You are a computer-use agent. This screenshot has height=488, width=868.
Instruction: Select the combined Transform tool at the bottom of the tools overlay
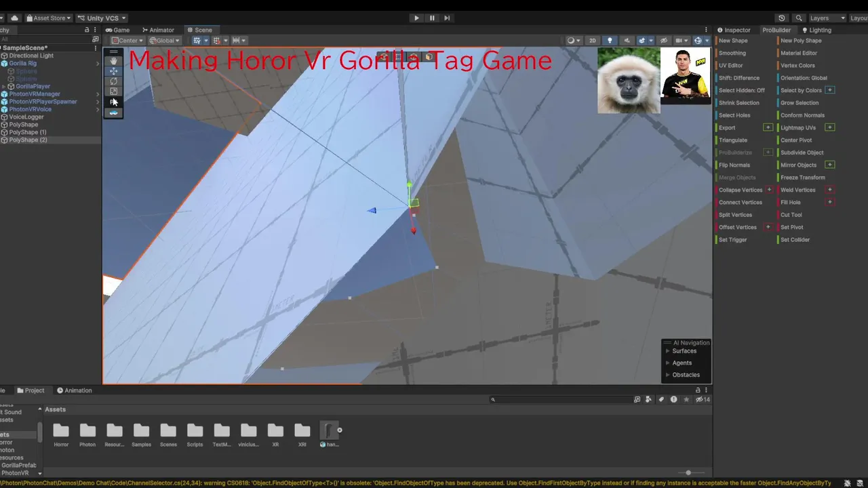tap(113, 113)
